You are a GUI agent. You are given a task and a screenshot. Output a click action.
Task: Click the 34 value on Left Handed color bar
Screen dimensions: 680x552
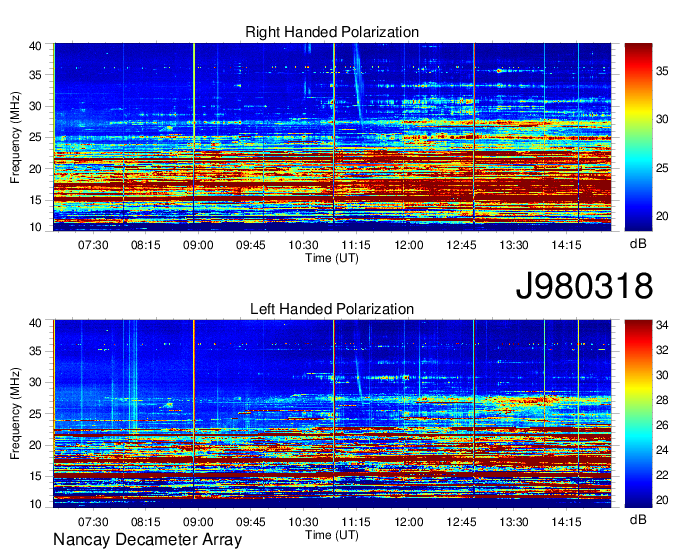point(662,325)
